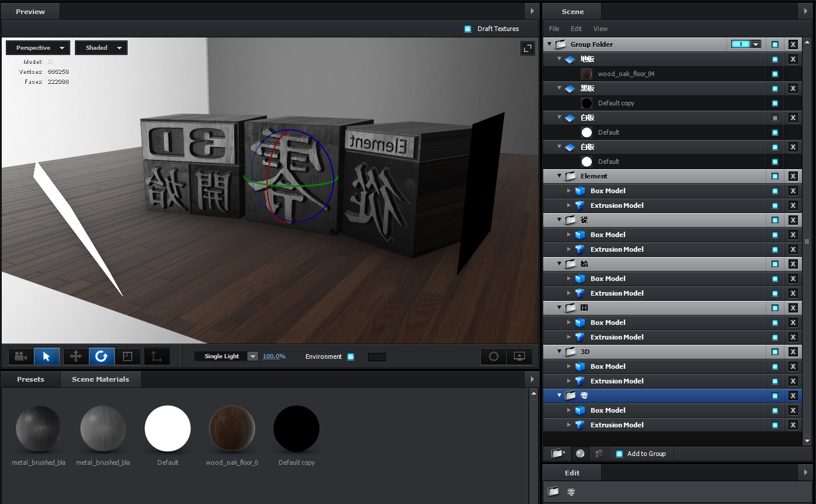Screen dimensions: 816x504
Task: Activate the camera tool in Preview toolbar
Action: tap(21, 356)
